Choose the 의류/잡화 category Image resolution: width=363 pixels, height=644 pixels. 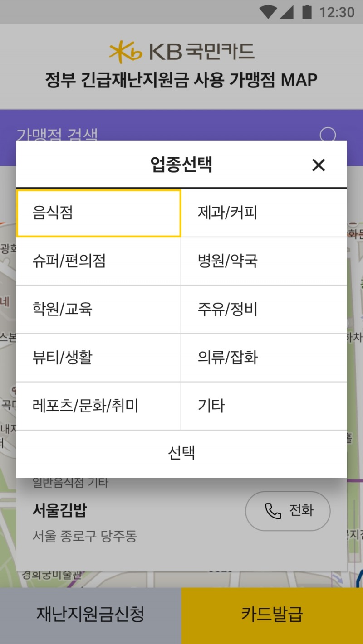click(x=264, y=358)
